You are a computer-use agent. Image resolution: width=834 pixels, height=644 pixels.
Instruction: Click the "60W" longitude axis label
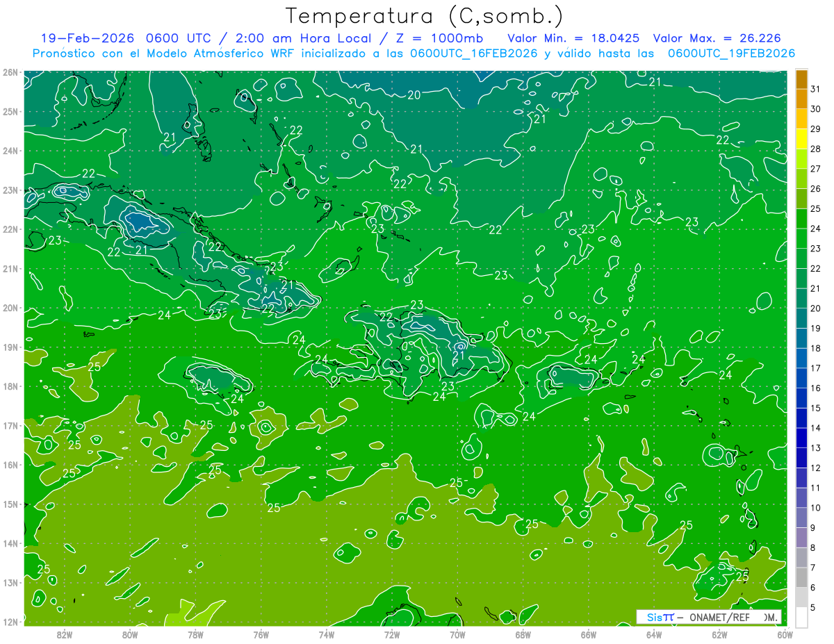[x=785, y=634]
